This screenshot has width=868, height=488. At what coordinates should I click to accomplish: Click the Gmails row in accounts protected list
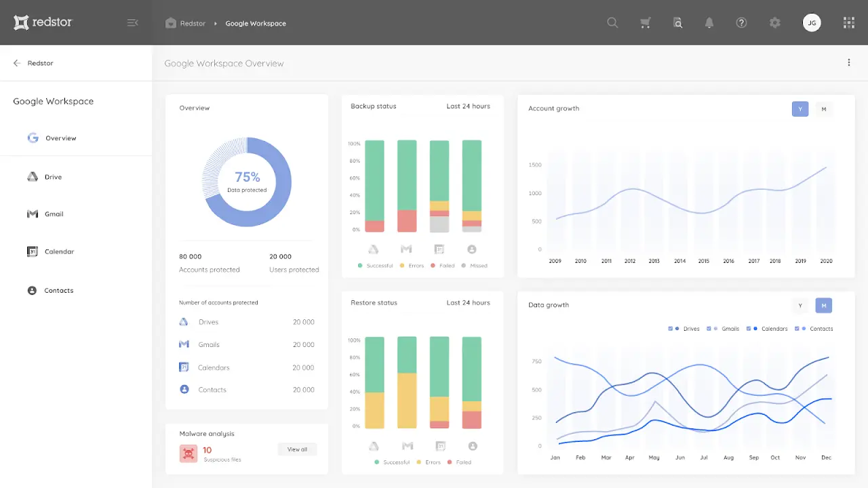click(247, 344)
